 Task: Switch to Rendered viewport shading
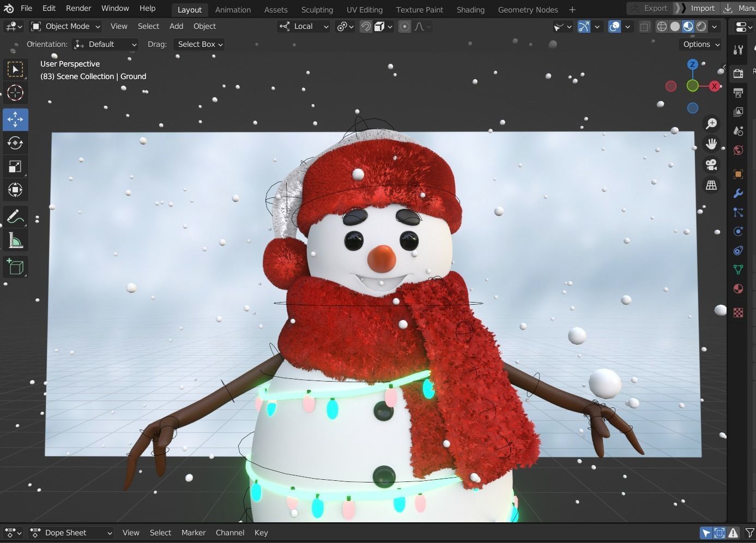click(701, 26)
